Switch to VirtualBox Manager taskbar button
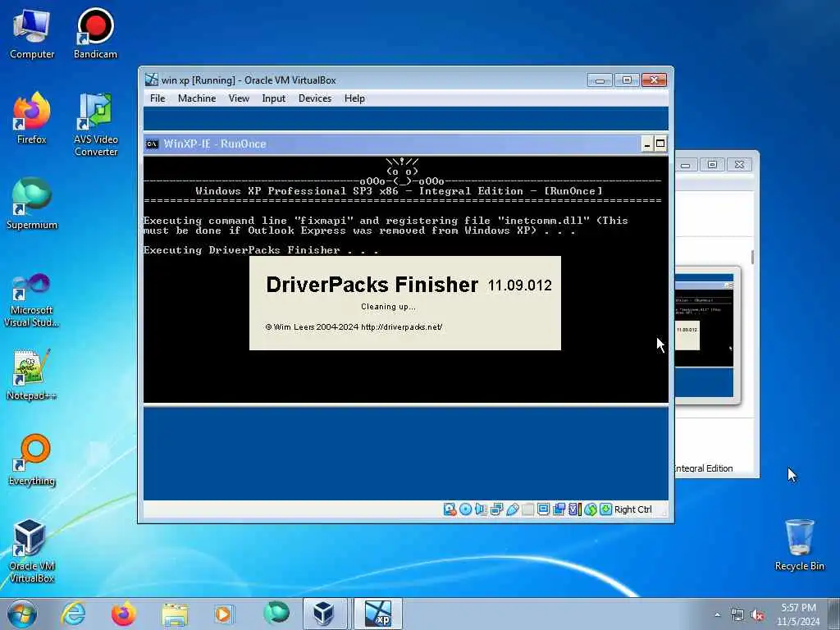 pos(324,614)
